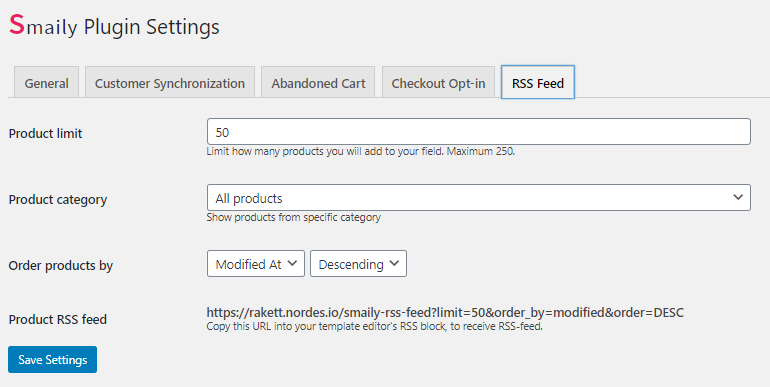Screen dimensions: 770x387
Task: Click the Descending dropdown chevron arrow
Action: coord(394,263)
